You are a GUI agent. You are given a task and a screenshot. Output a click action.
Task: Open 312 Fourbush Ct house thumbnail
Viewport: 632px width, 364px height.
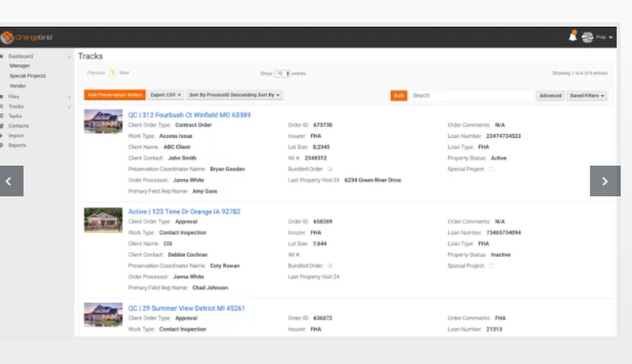(103, 121)
